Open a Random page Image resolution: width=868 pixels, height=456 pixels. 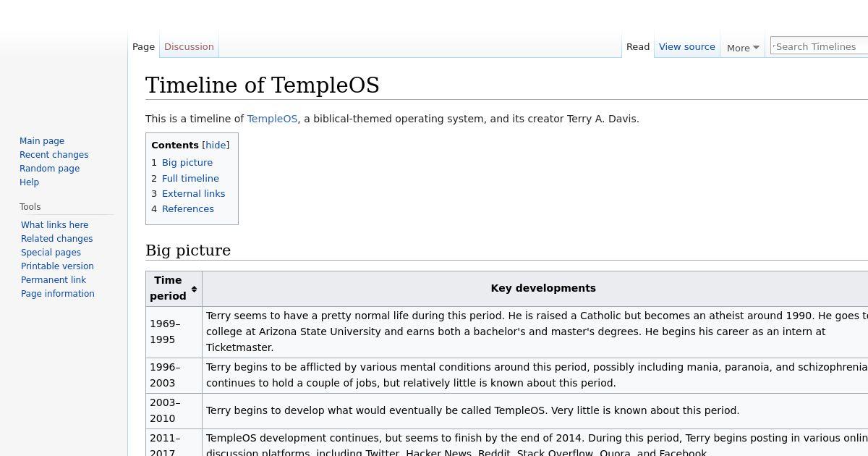50,169
